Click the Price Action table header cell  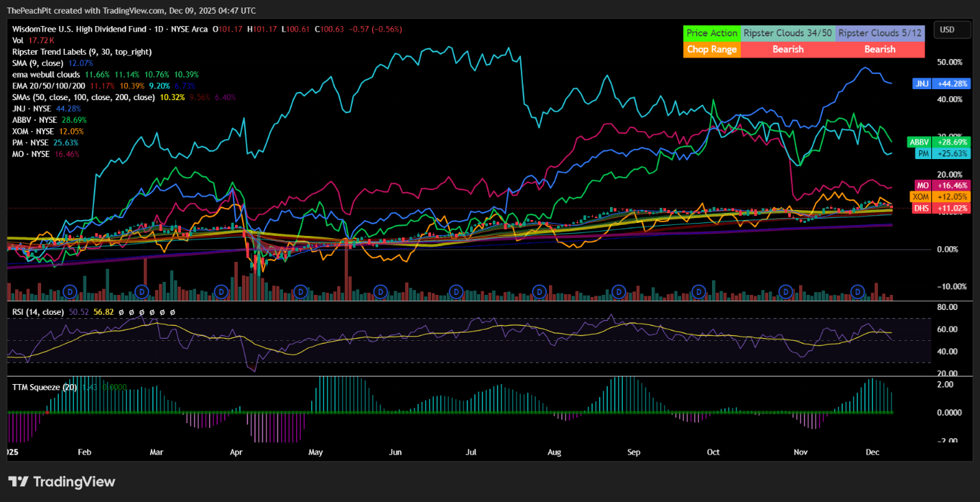(x=712, y=33)
